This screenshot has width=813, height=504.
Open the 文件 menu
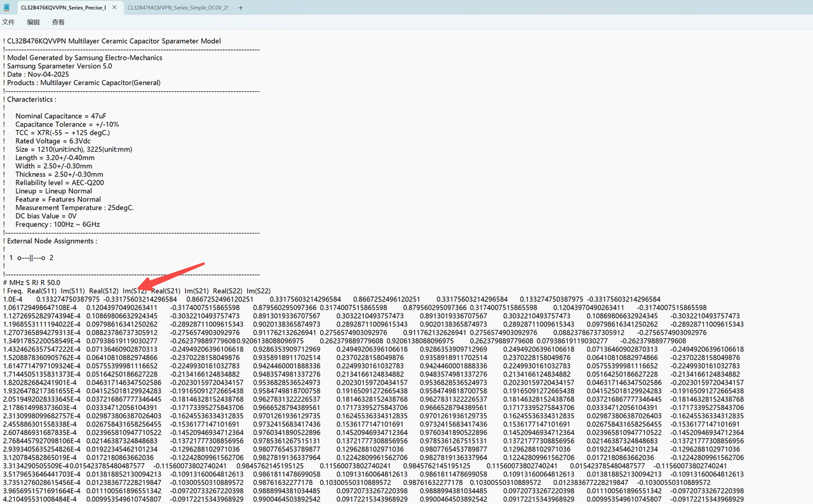(8, 22)
